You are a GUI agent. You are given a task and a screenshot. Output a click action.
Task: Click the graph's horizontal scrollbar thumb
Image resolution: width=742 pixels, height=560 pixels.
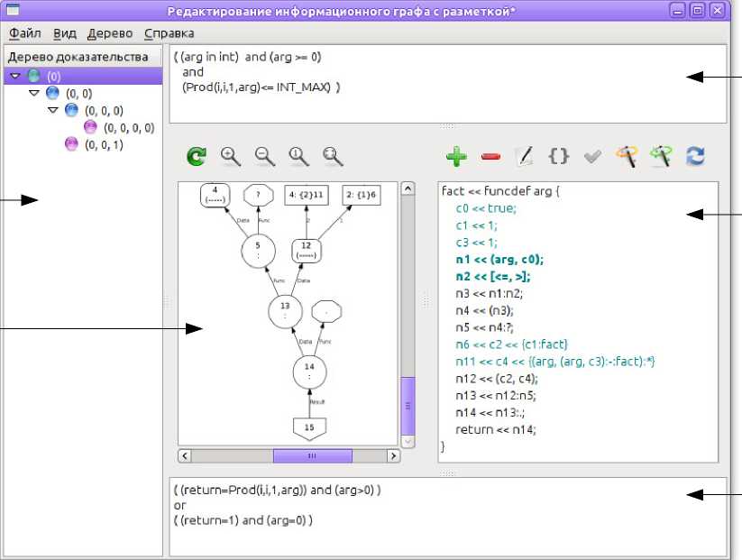point(312,456)
